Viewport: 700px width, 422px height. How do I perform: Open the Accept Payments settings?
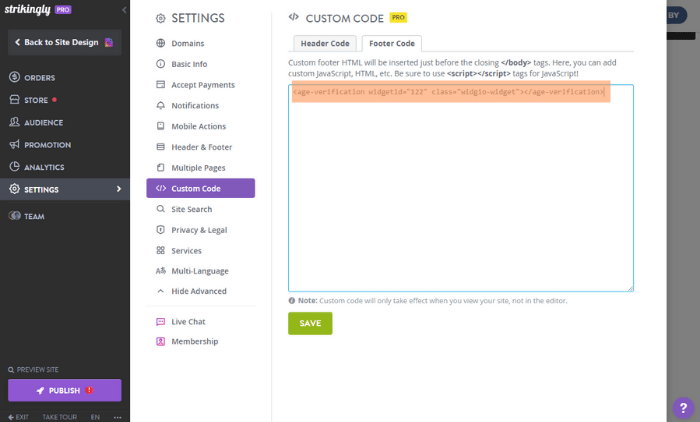pos(203,85)
